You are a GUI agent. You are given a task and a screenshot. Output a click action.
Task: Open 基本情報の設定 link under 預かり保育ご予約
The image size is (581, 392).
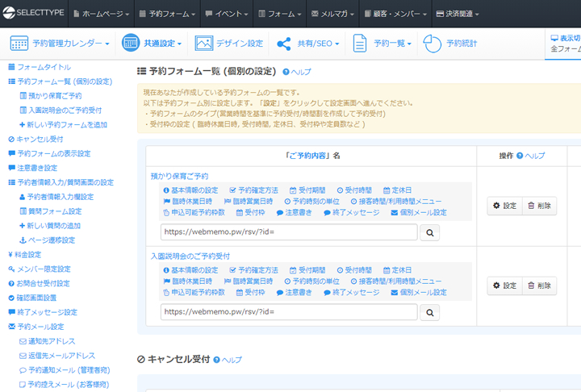(190, 190)
